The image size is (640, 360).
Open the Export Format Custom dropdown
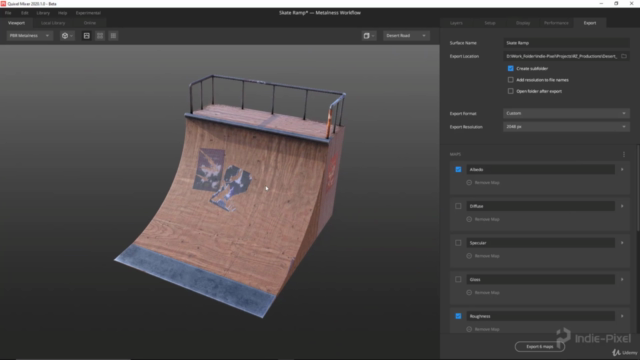pyautogui.click(x=566, y=113)
